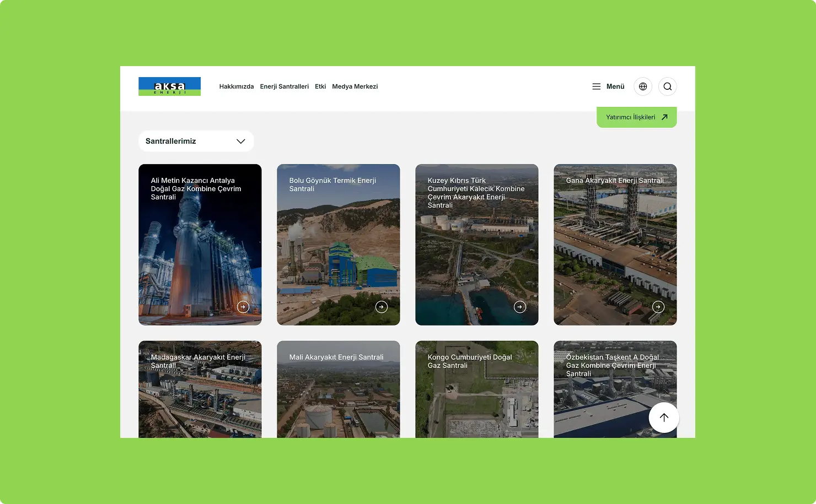Select the Etki navigation item
The height and width of the screenshot is (504, 816).
pyautogui.click(x=320, y=86)
